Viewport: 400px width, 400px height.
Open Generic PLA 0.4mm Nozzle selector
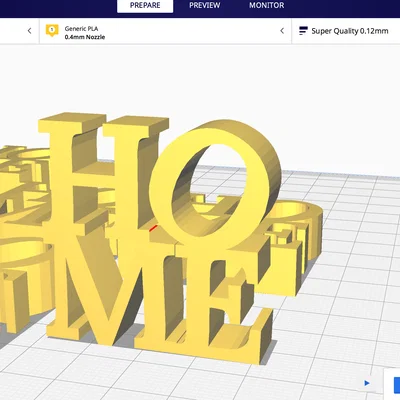coord(165,31)
